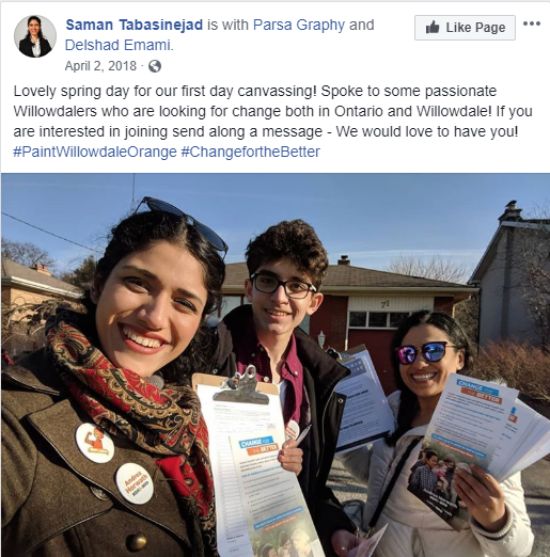
Task: Open the April 2, 2018 timestamp
Action: click(x=101, y=66)
